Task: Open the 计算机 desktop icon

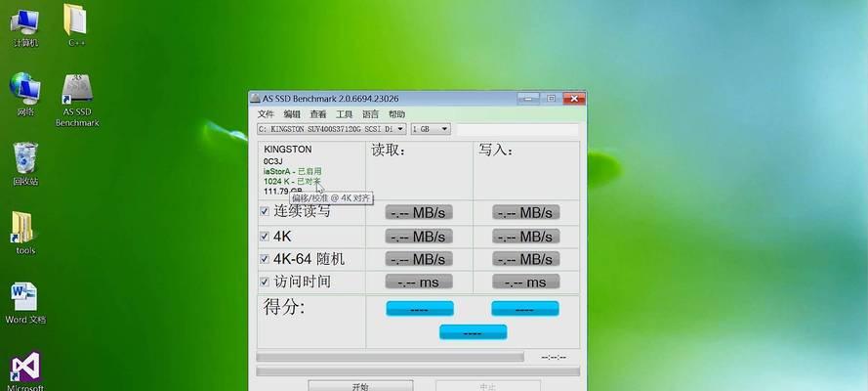Action: [x=25, y=27]
